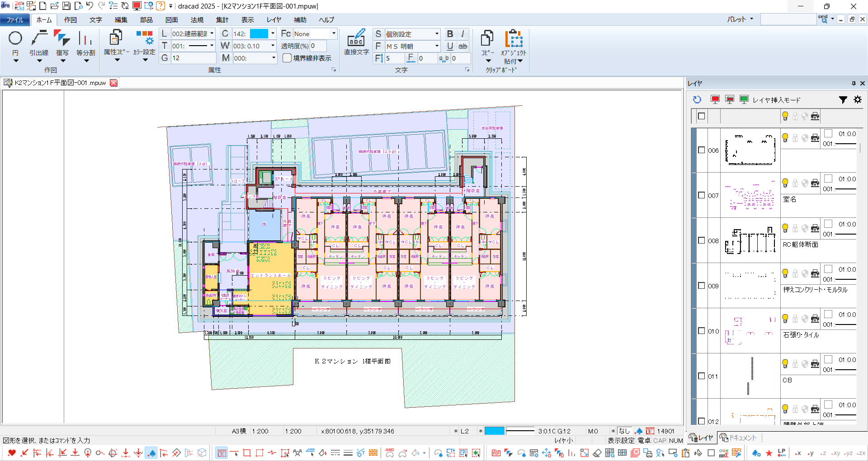Open layer panel settings gear

(857, 99)
